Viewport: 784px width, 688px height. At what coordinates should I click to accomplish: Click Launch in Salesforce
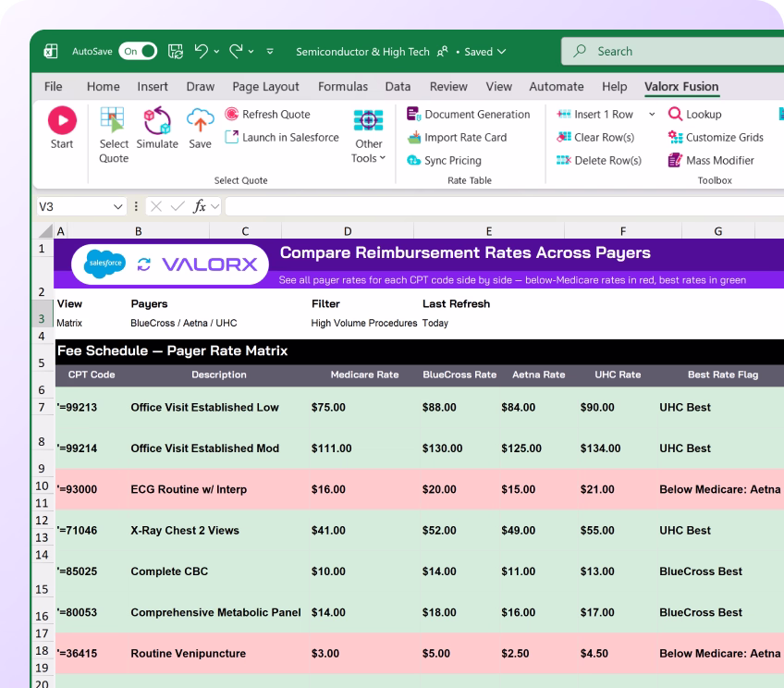click(x=282, y=137)
